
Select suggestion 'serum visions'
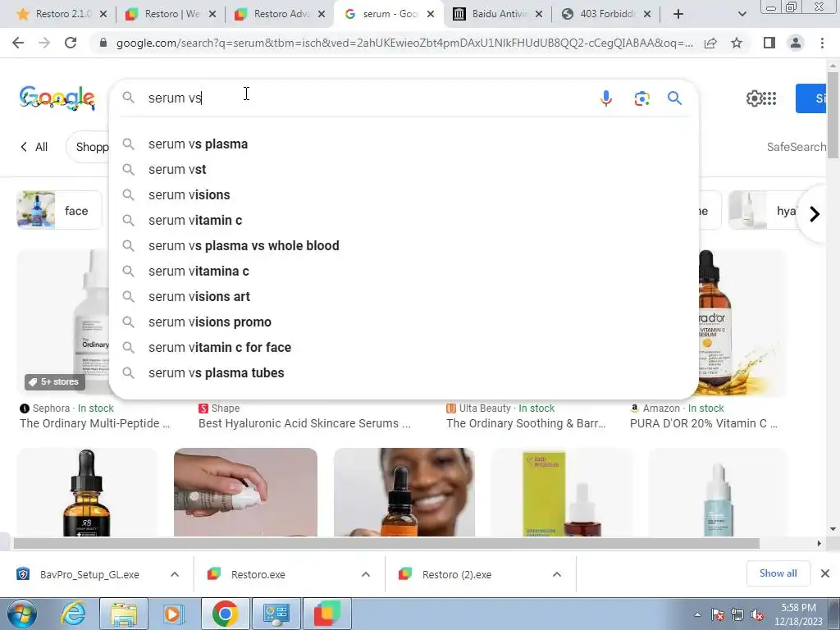pos(404,195)
